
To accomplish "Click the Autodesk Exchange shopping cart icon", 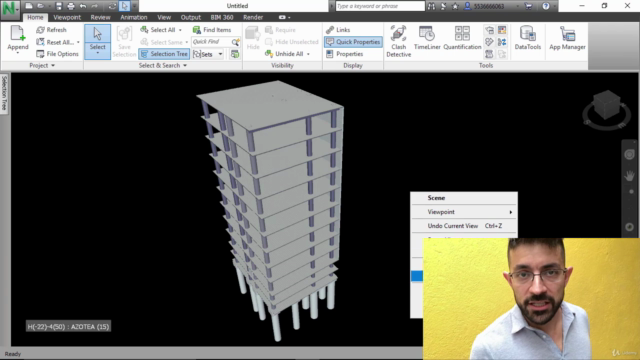I will pos(528,6).
